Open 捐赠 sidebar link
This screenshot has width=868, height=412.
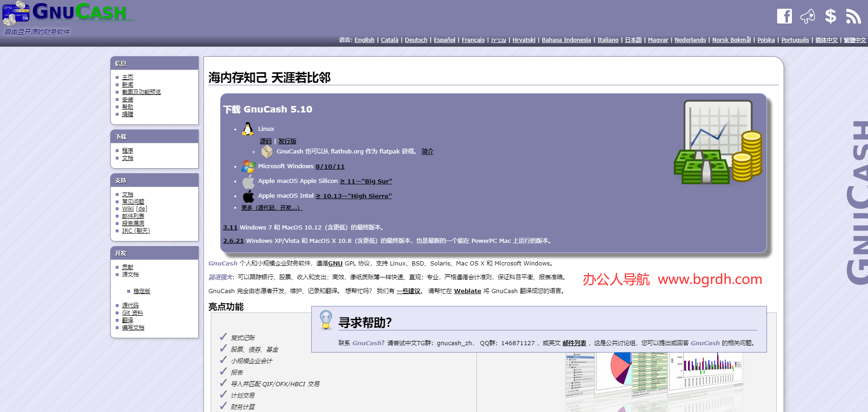[x=128, y=114]
